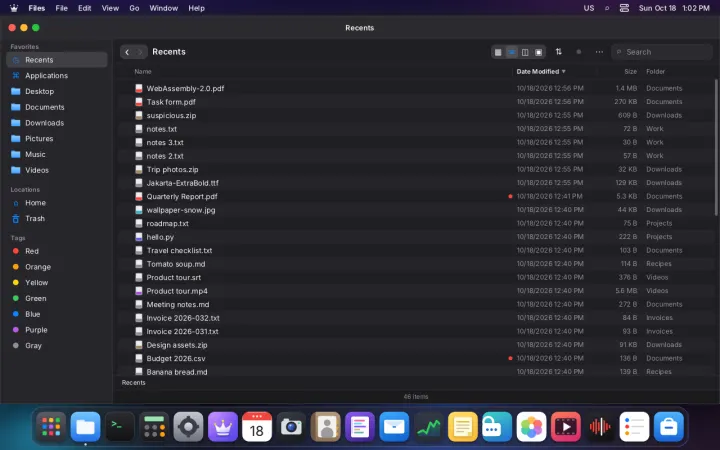Open the Go menu
The height and width of the screenshot is (450, 720).
pyautogui.click(x=134, y=8)
